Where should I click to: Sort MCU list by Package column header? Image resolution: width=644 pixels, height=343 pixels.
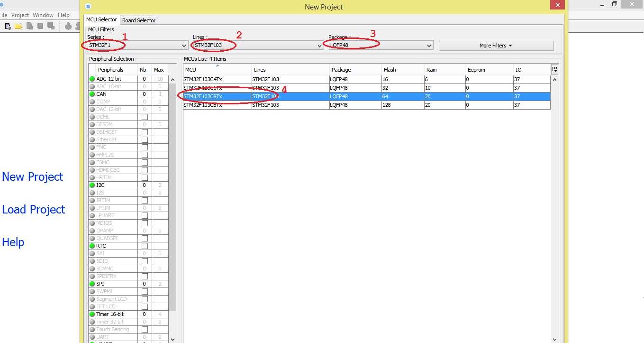pyautogui.click(x=355, y=70)
